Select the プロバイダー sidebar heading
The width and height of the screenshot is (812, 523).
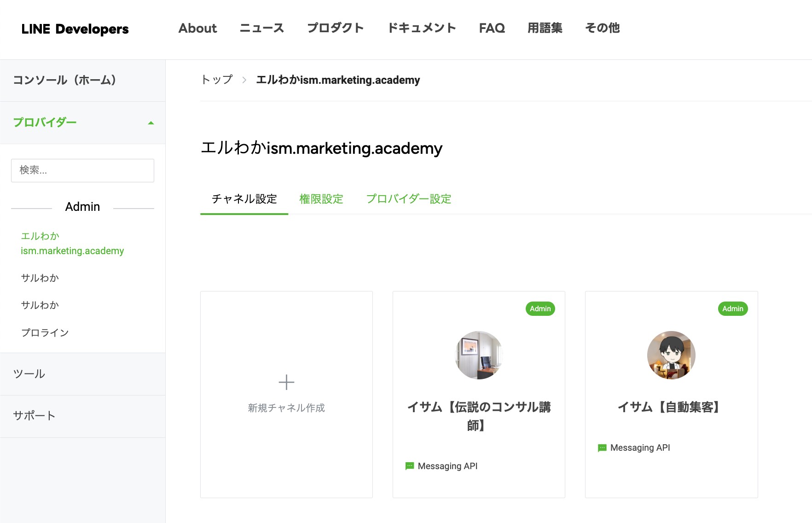(x=45, y=122)
